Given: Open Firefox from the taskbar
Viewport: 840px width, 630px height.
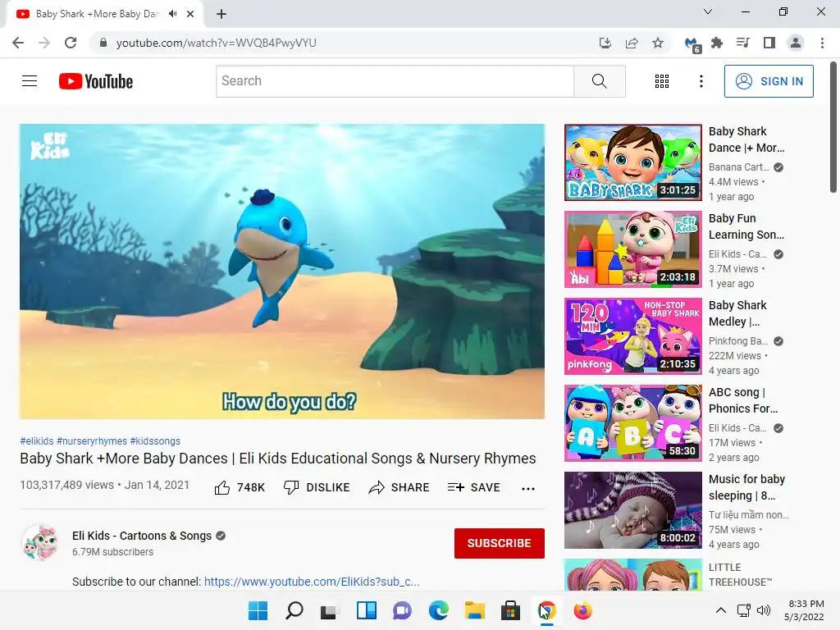Looking at the screenshot, I should (583, 610).
